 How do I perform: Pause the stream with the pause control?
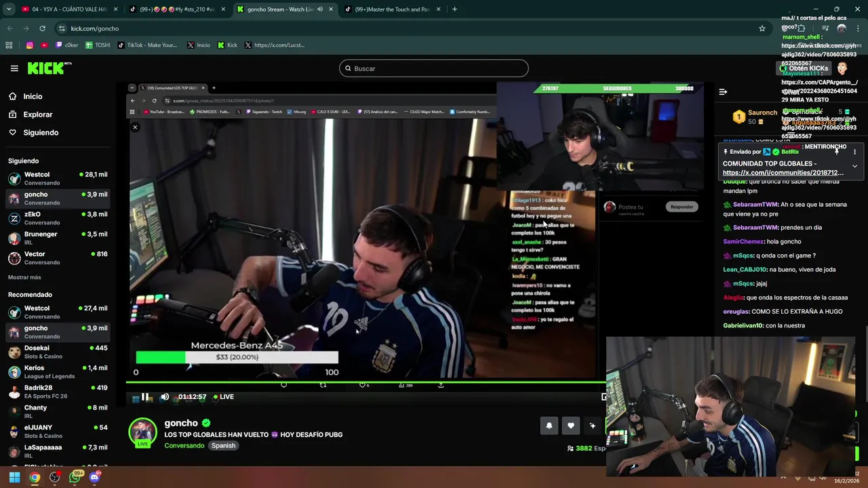[145, 397]
